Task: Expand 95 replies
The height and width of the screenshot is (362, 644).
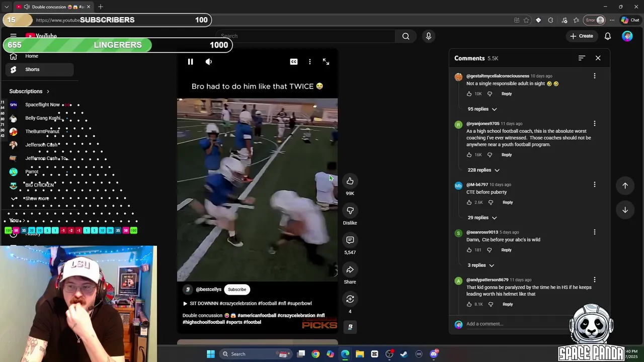Action: pos(482,109)
